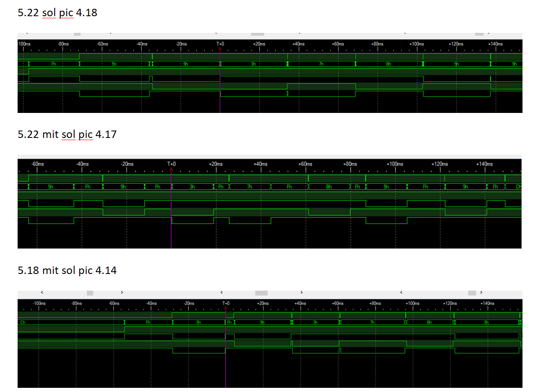This screenshot has width=535, height=392.
Task: Click T+0 time label in pic 4.17 waveform
Action: [172, 164]
